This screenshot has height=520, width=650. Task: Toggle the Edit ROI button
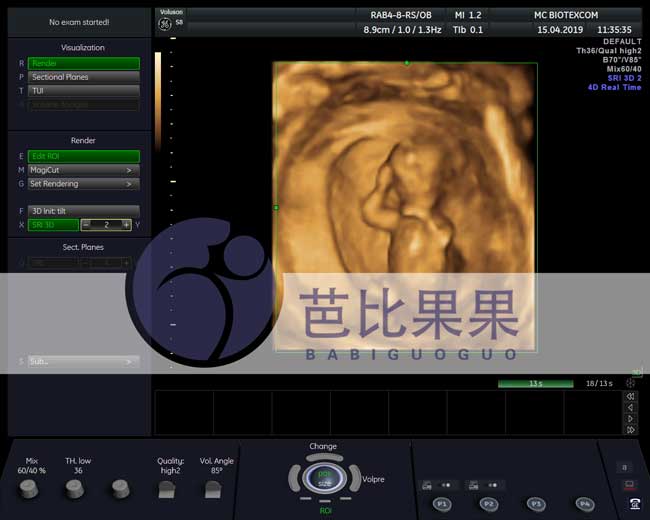click(84, 156)
